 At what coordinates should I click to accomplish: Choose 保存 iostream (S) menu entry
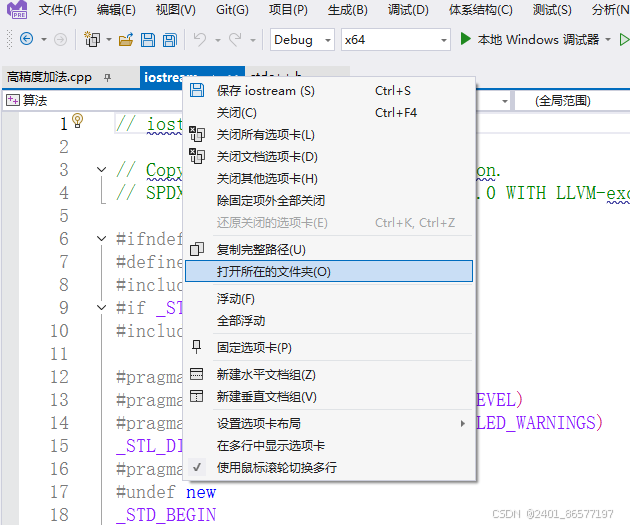(x=329, y=91)
